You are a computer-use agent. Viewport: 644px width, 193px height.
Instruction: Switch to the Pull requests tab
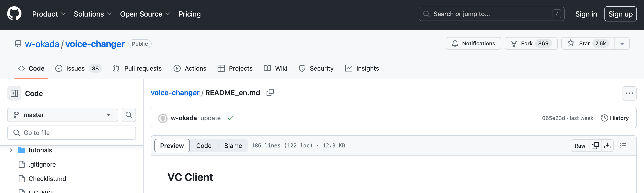[137, 68]
